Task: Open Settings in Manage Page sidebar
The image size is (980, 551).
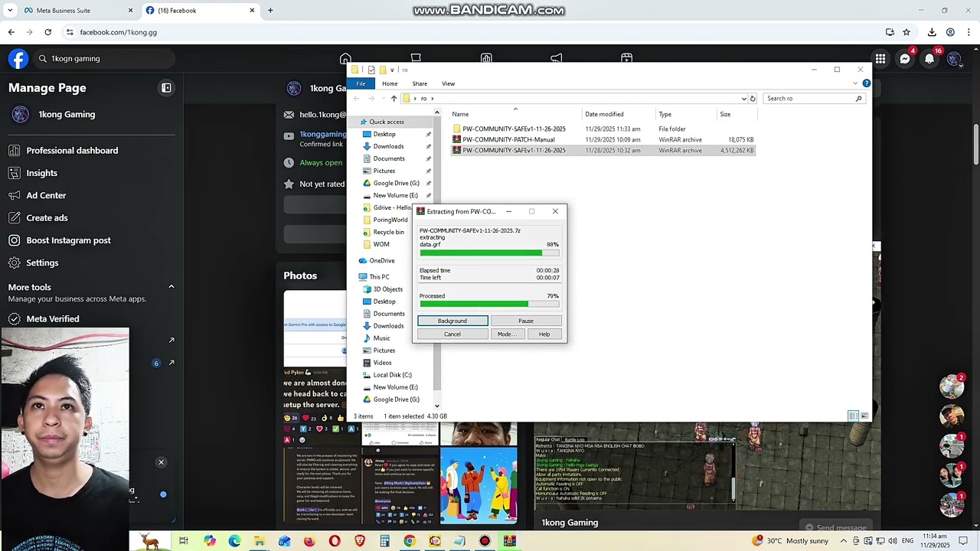Action: pos(42,262)
